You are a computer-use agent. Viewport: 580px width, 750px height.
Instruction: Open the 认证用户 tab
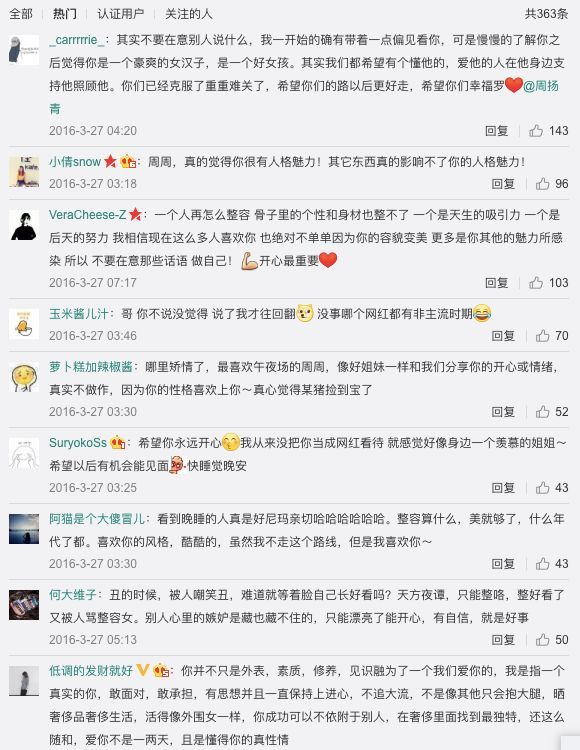tap(120, 14)
